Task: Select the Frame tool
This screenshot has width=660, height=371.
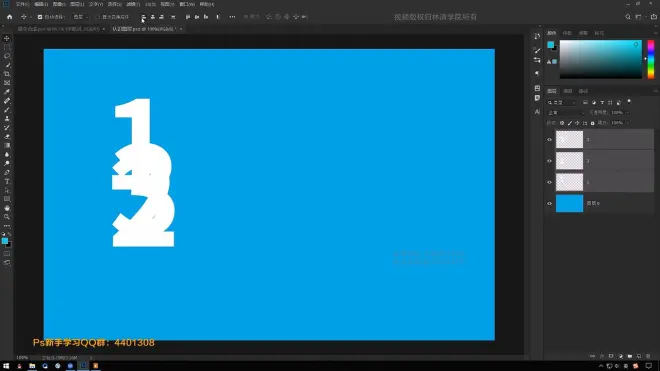Action: pyautogui.click(x=7, y=83)
